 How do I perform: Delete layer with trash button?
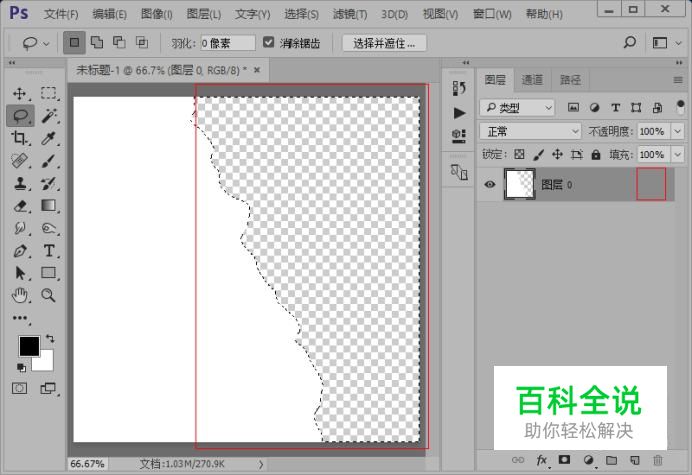point(658,460)
